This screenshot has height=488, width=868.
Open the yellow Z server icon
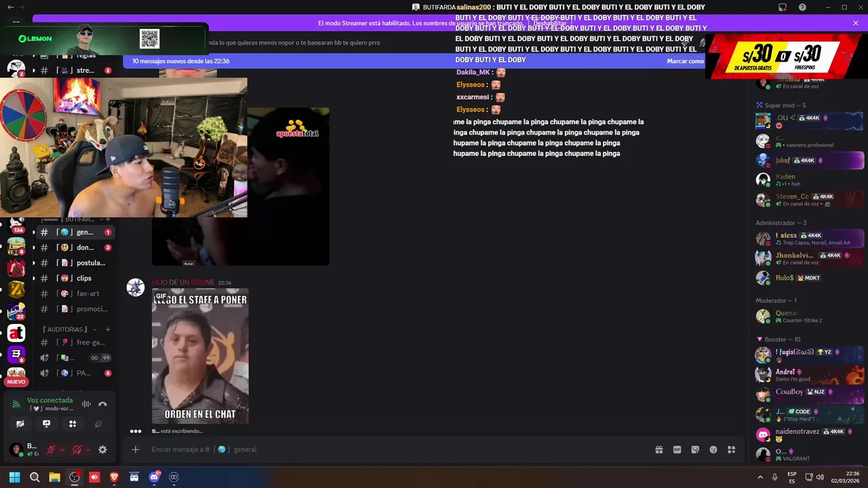pyautogui.click(x=16, y=289)
